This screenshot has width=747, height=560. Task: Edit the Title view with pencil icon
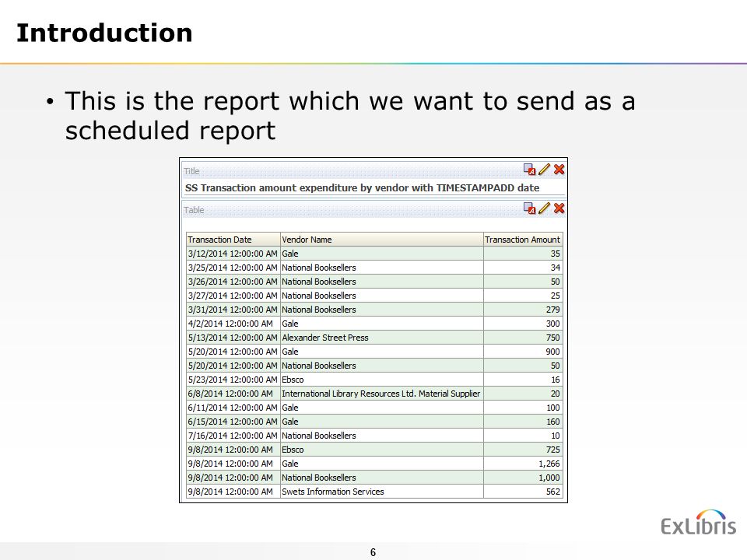(x=544, y=169)
